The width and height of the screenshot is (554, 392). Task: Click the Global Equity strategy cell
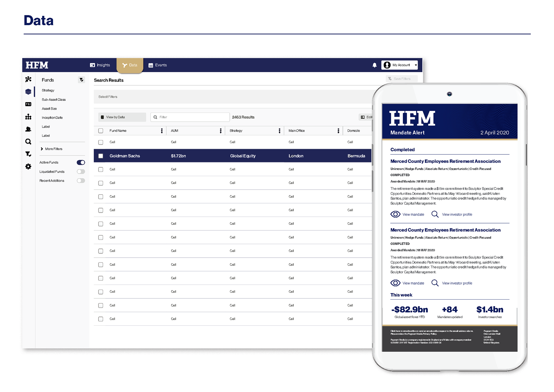(x=243, y=156)
